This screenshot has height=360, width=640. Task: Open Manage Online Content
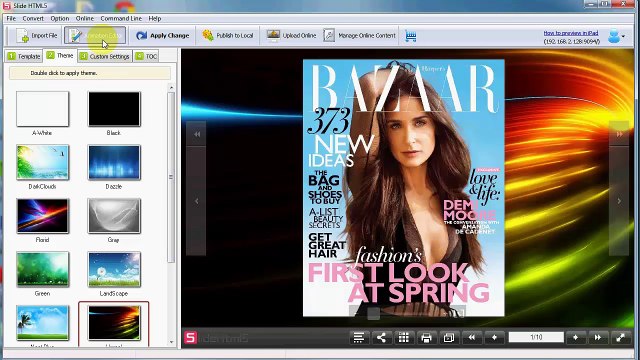[360, 36]
